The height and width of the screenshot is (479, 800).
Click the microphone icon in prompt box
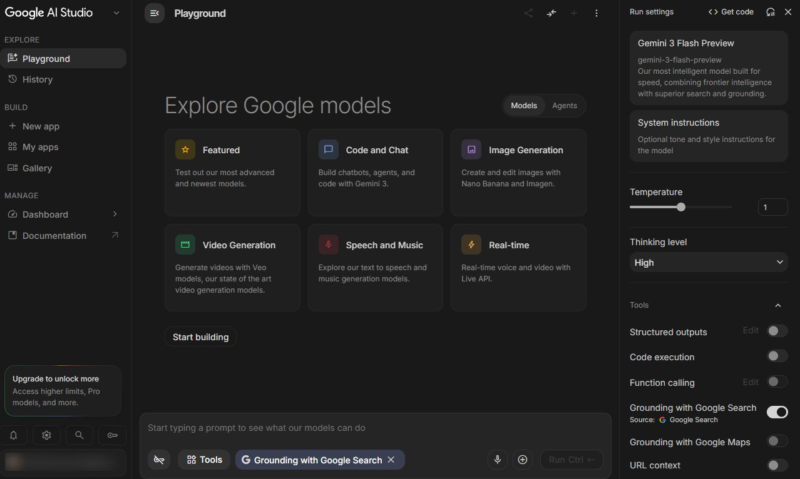(x=497, y=460)
